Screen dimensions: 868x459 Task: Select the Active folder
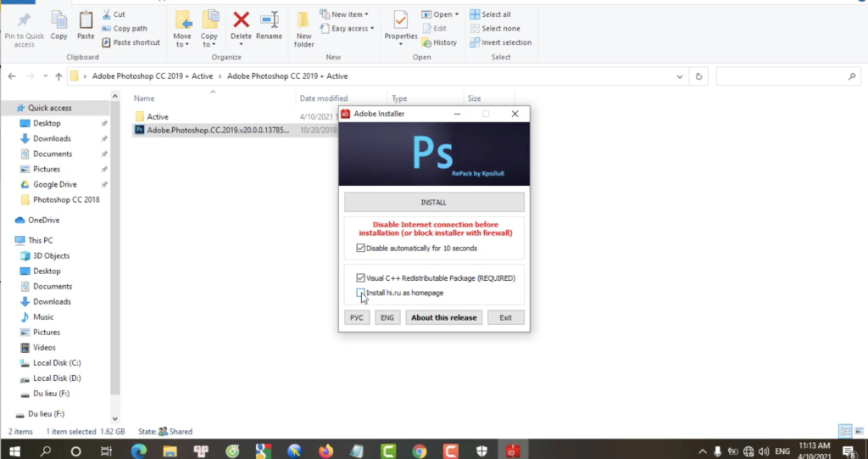(158, 116)
